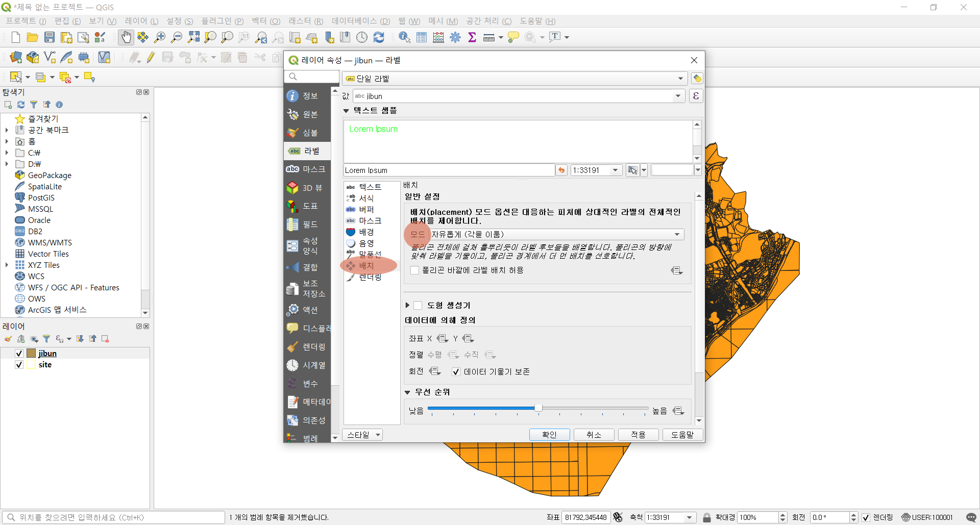Open the Masks tab in layer properties
Image resolution: width=980 pixels, height=525 pixels.
tap(307, 169)
